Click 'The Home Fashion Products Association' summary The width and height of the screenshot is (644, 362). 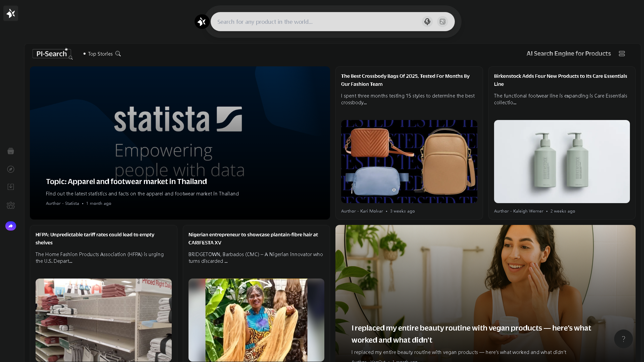[x=100, y=258]
